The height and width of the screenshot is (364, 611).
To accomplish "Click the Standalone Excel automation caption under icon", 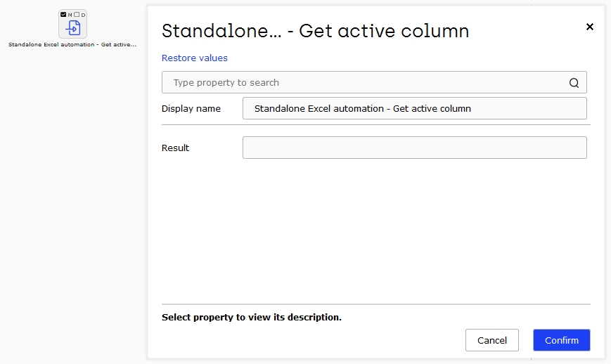I will click(x=72, y=44).
